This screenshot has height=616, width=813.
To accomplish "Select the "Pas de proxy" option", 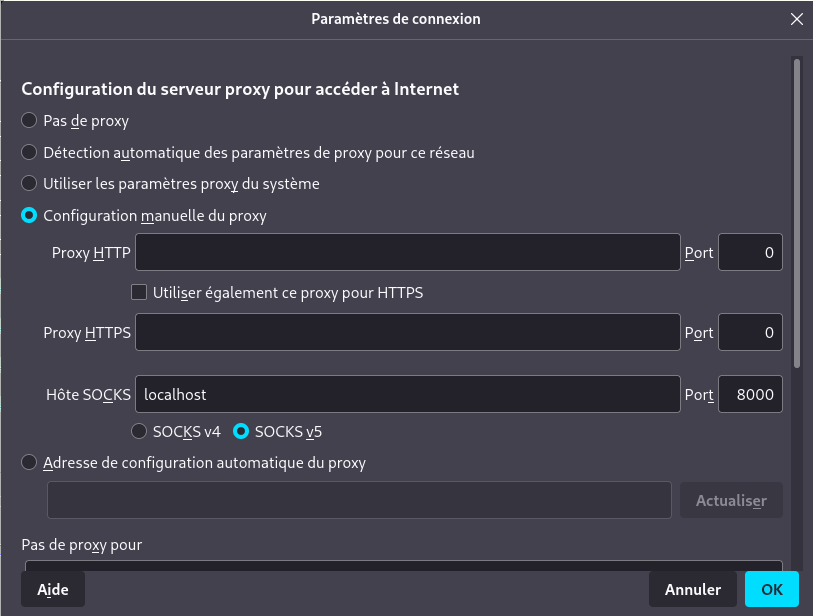I will pos(30,121).
